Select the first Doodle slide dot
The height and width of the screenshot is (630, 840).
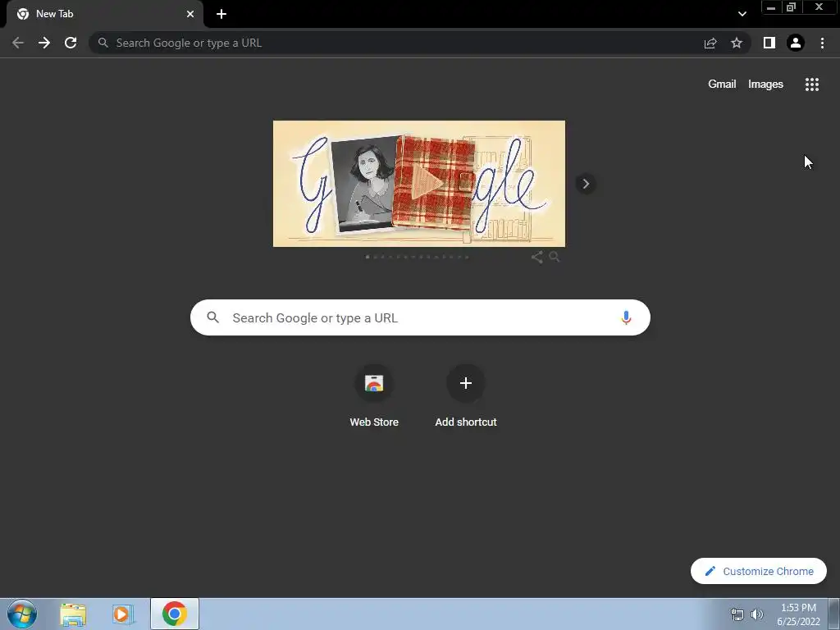[367, 257]
